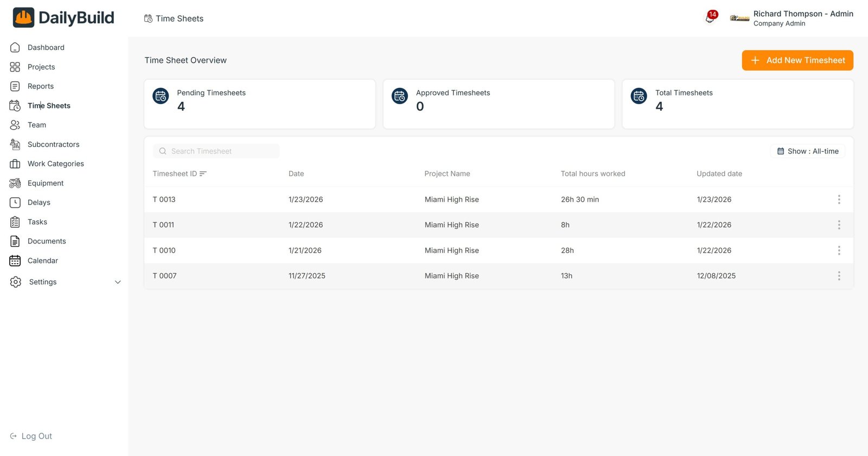Open Work Categories menu entry
868x456 pixels.
(55, 164)
